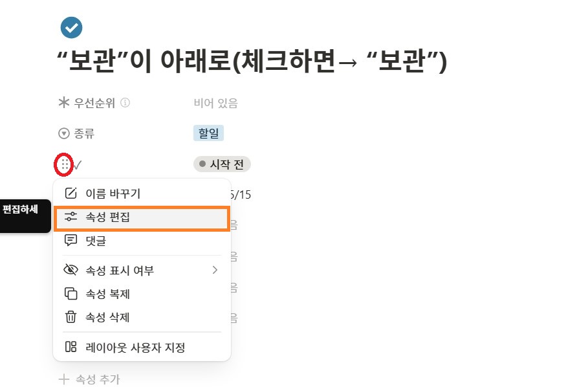Select 속성 편집 in the context menu
This screenshot has height=387, width=588.
coord(107,217)
